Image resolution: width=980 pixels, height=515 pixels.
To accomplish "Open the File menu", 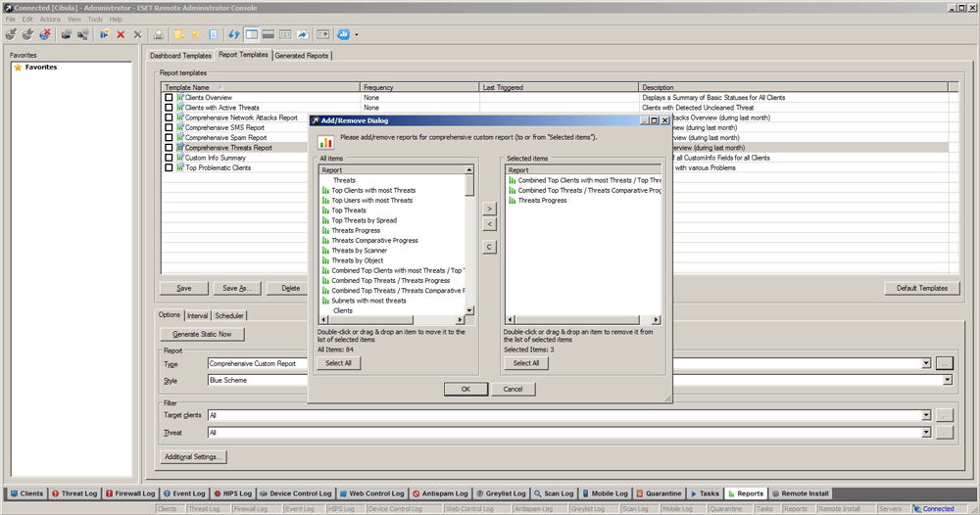I will point(11,20).
